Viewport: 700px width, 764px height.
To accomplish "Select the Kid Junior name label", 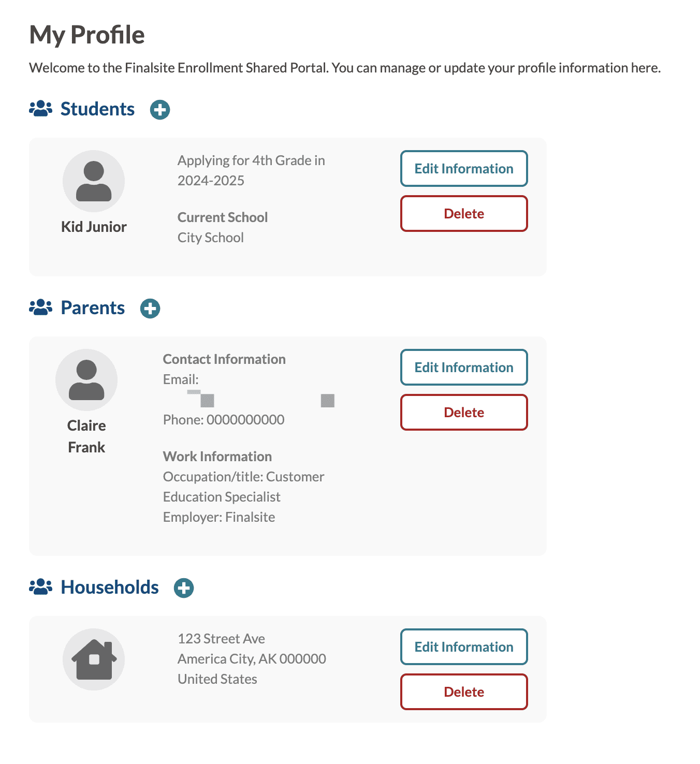I will 94,226.
